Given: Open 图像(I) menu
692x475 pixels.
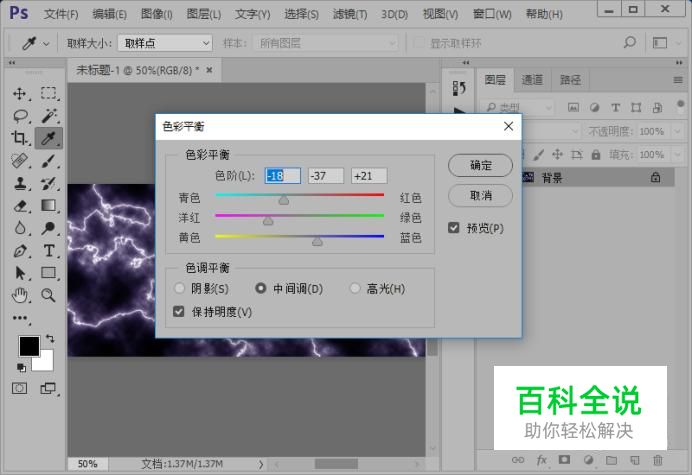Looking at the screenshot, I should (x=157, y=14).
